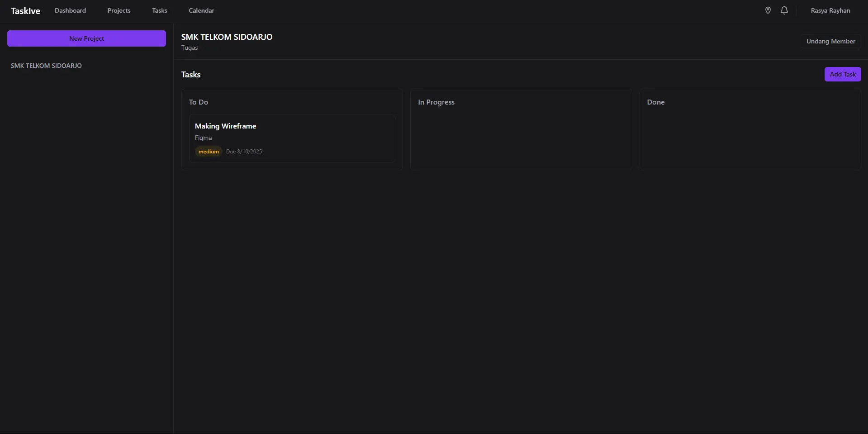The height and width of the screenshot is (434, 868).
Task: Open the Projects nav item
Action: pos(119,10)
